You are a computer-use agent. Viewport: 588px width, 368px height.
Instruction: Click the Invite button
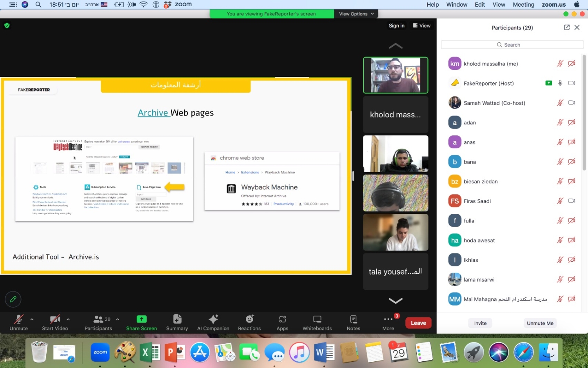coord(480,323)
